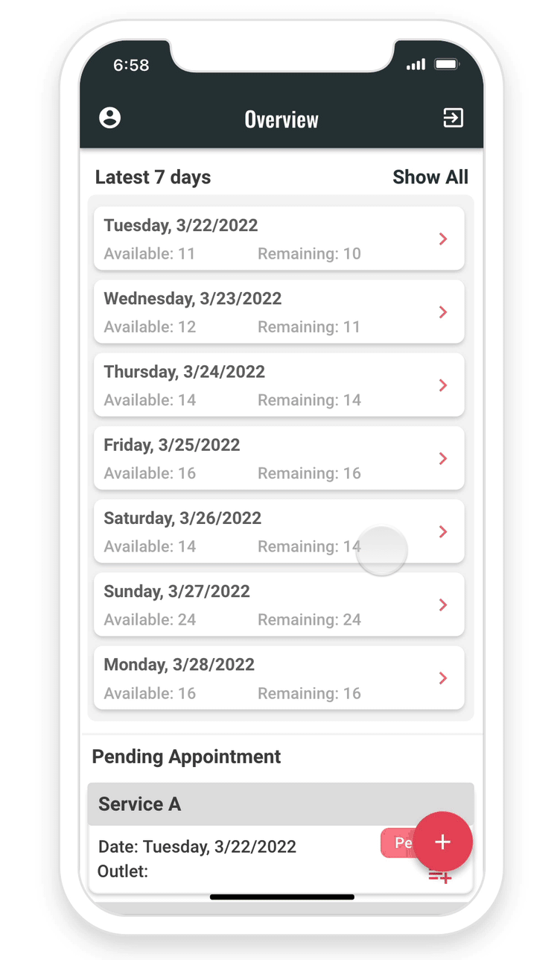Tap the battery status icon
Image resolution: width=560 pixels, height=960 pixels.
[447, 65]
